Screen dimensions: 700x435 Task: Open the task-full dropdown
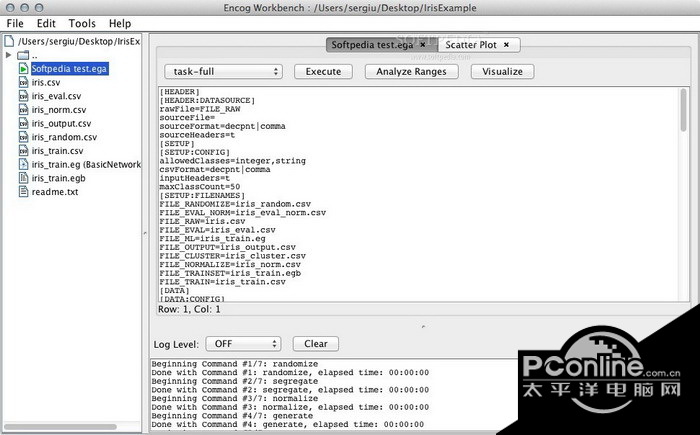point(223,71)
